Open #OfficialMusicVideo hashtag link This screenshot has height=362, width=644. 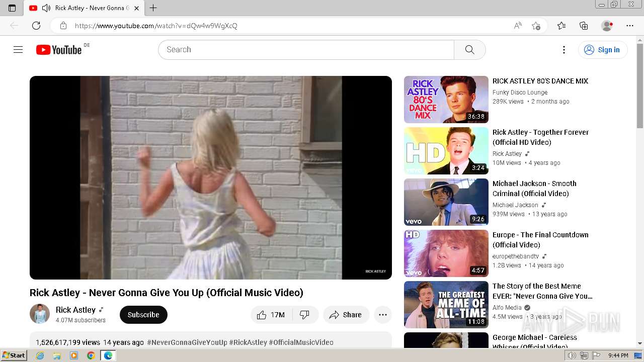click(x=301, y=342)
